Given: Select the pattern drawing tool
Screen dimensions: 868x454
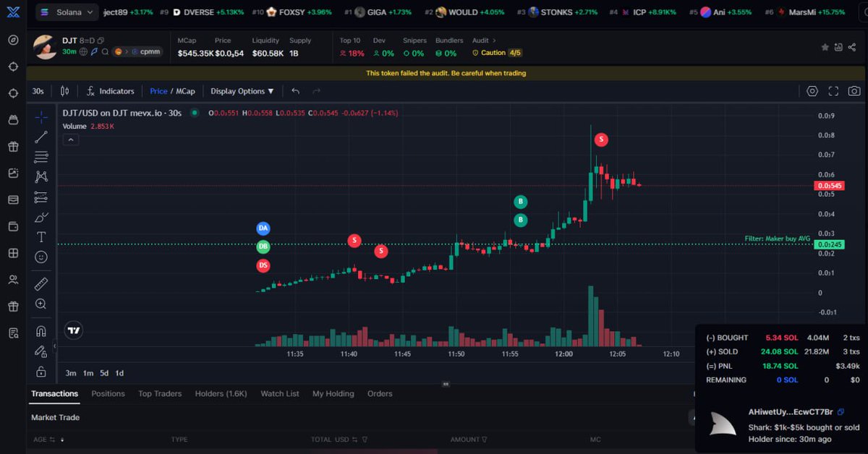Looking at the screenshot, I should click(41, 176).
